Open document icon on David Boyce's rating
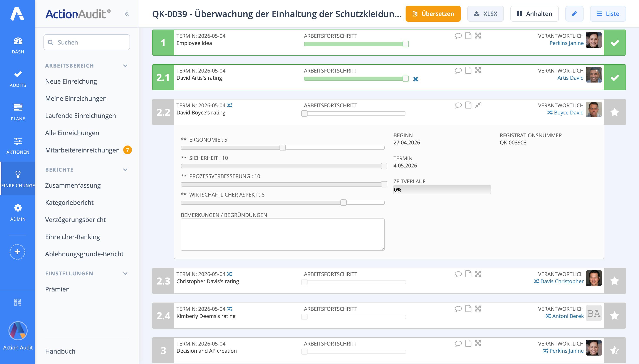Viewport: 639px width, 364px height. [x=468, y=105]
